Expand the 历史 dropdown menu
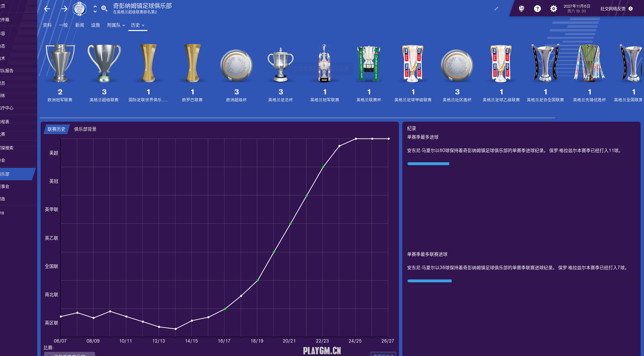 coord(138,25)
